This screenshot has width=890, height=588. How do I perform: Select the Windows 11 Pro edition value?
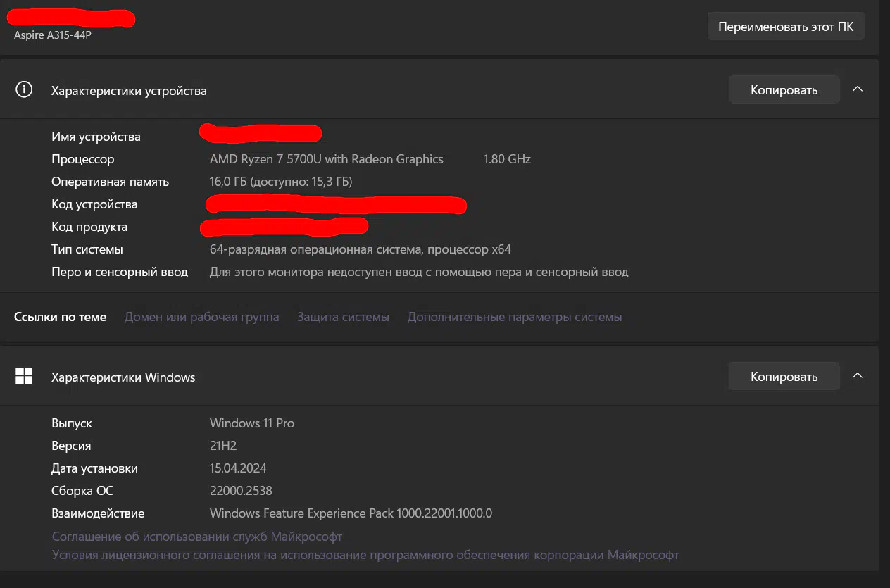click(252, 423)
